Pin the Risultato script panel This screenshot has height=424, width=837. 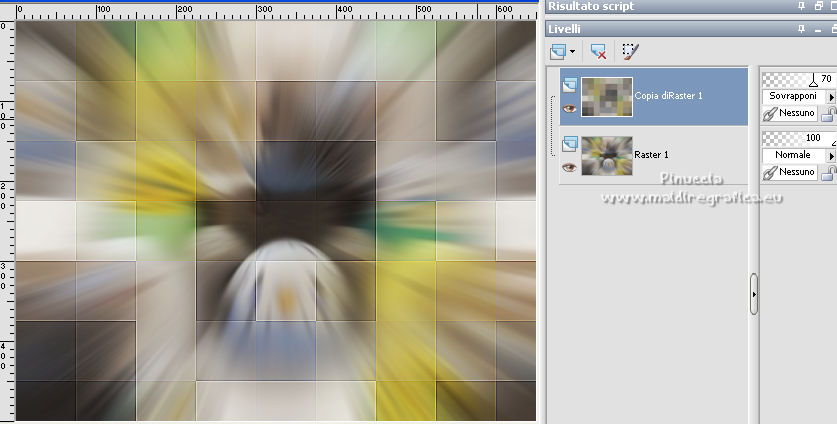tap(801, 6)
